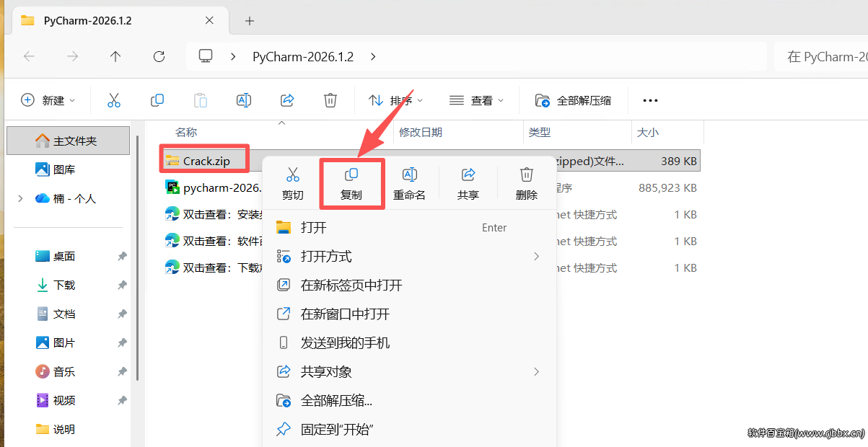
Task: Expand chevron after PyCharm-2026.1.2 in address bar
Action: click(373, 56)
